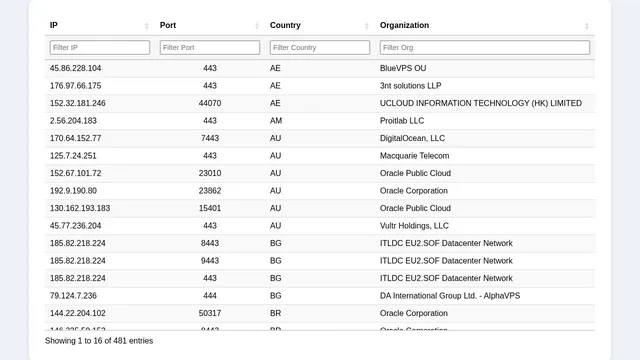
Task: Select IP 45.86.228.104 cell
Action: 76,68
